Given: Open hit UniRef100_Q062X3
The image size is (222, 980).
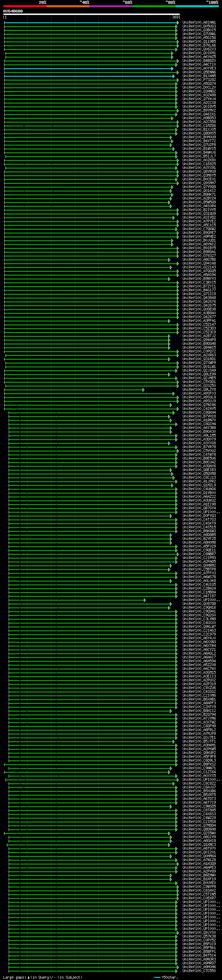Looking at the screenshot, I should click(199, 49).
